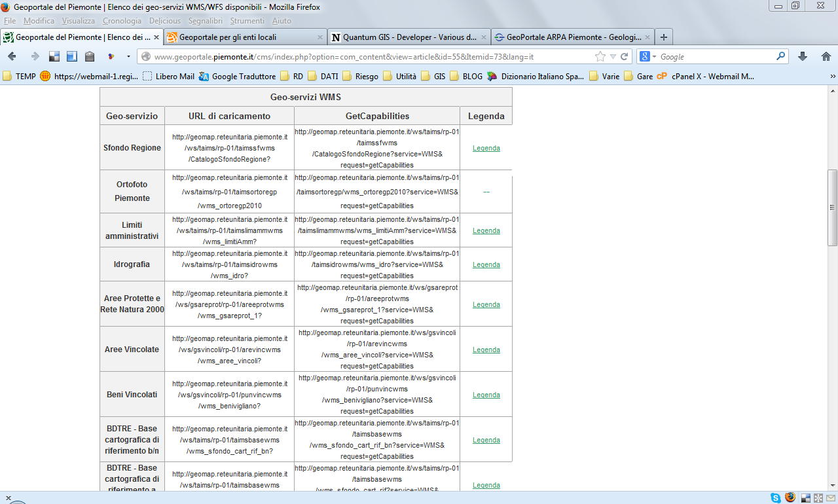Reload the page with the refresh icon

(x=625, y=57)
